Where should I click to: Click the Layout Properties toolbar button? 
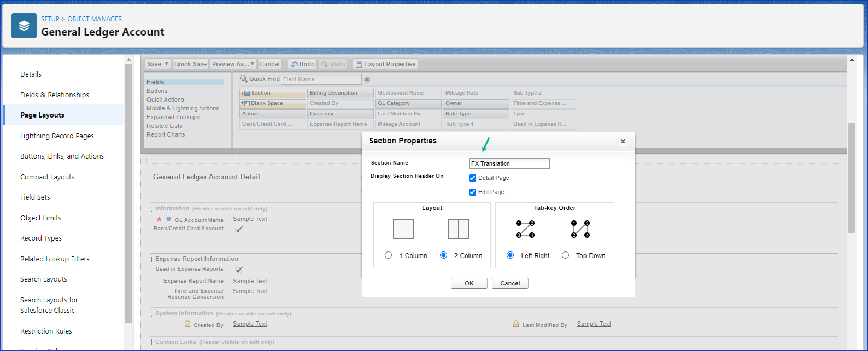(385, 64)
